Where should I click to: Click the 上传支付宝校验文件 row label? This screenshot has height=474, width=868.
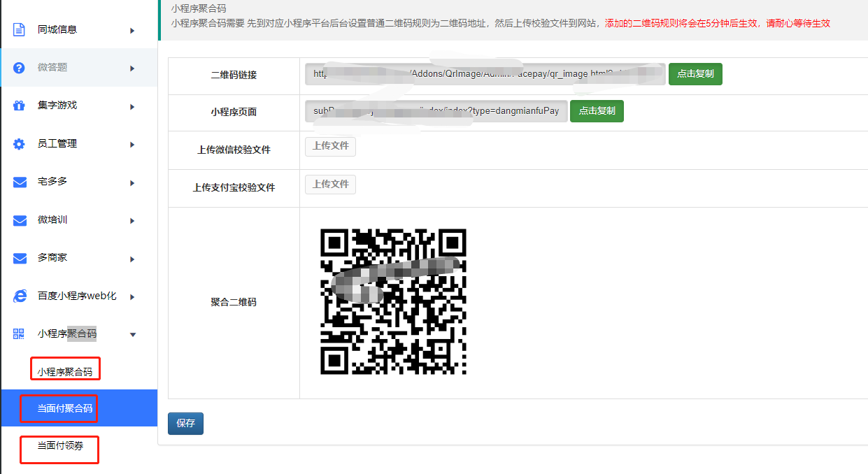(234, 187)
